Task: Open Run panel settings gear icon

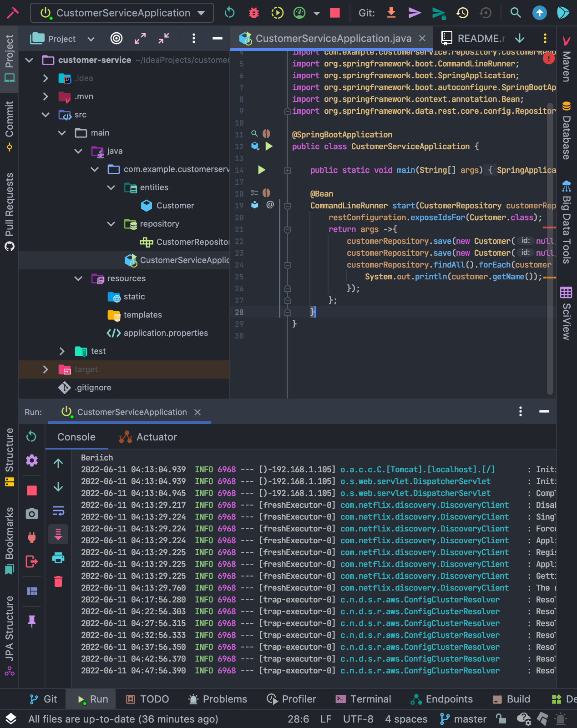Action: (x=31, y=460)
